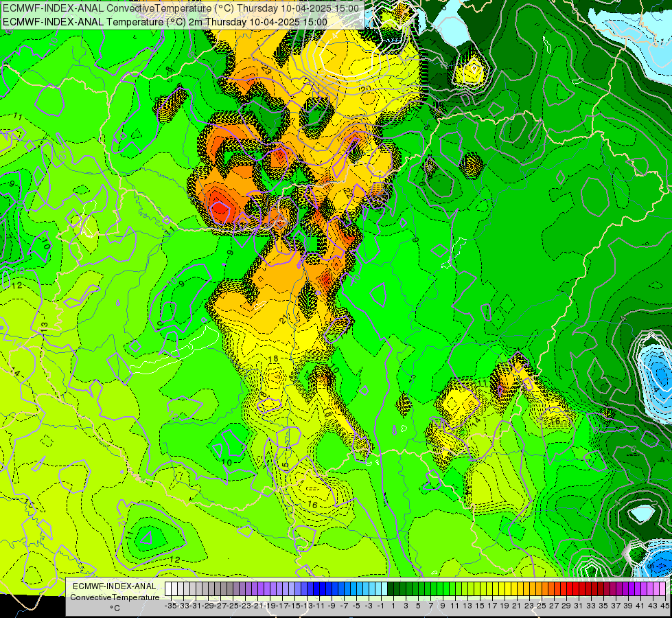Click the -1 tick label on the legend

coord(381,606)
